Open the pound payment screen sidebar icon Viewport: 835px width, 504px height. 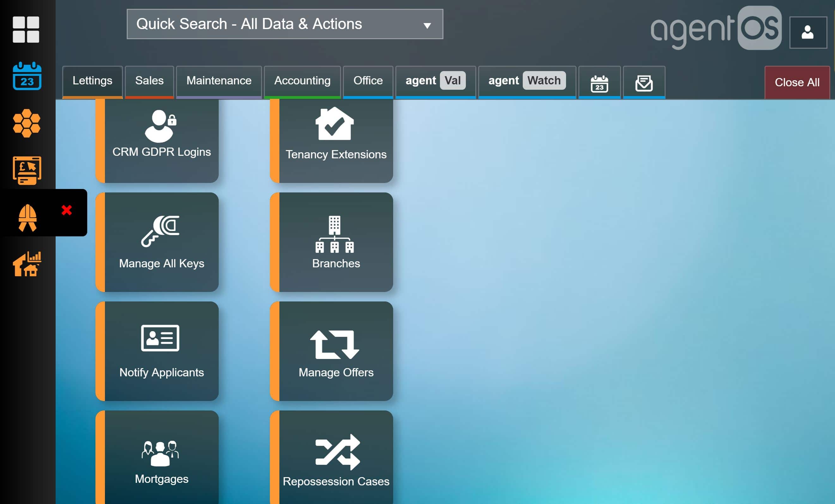[x=27, y=170]
